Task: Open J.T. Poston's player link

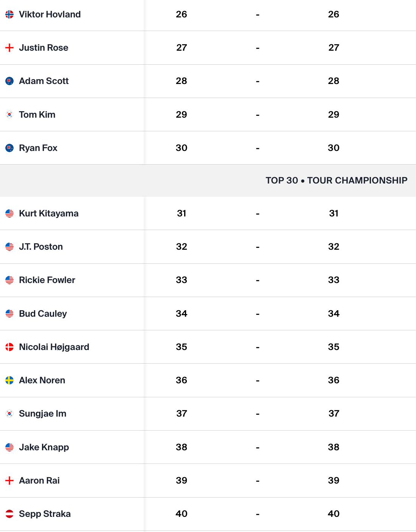Action: tap(41, 247)
